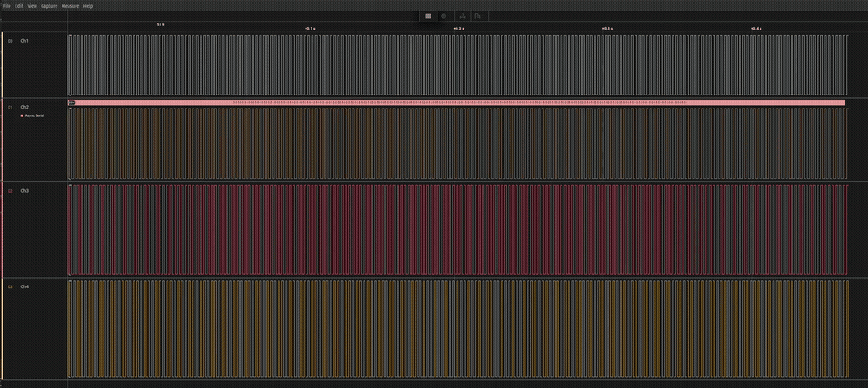Screen dimensions: 868x388
Task: Select the Ch2 channel label
Action: (x=24, y=107)
